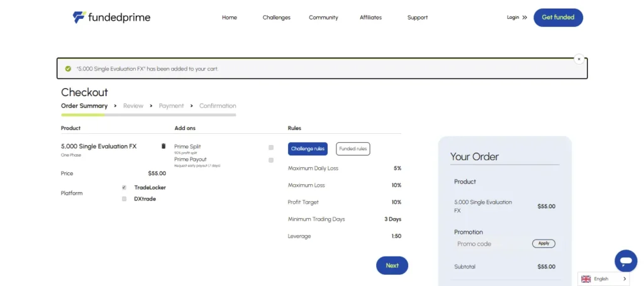The image size is (644, 286).
Task: Click the Prime Payout add-on text
Action: (190, 159)
